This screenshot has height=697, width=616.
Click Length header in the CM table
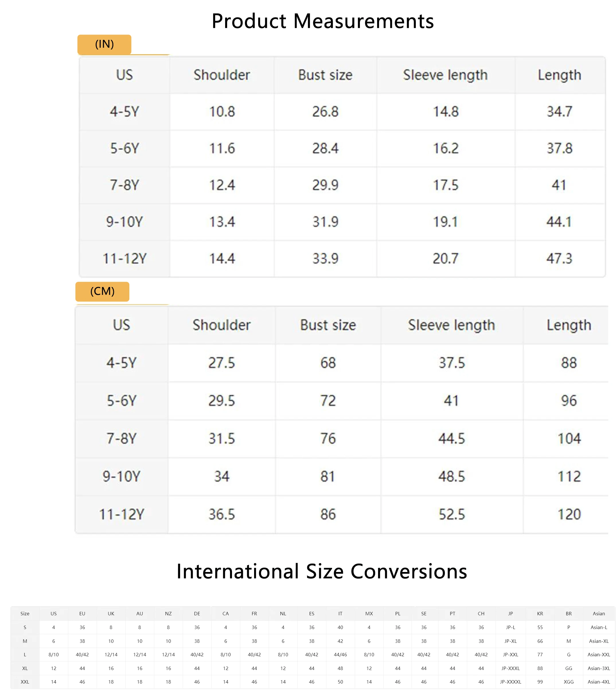569,325
